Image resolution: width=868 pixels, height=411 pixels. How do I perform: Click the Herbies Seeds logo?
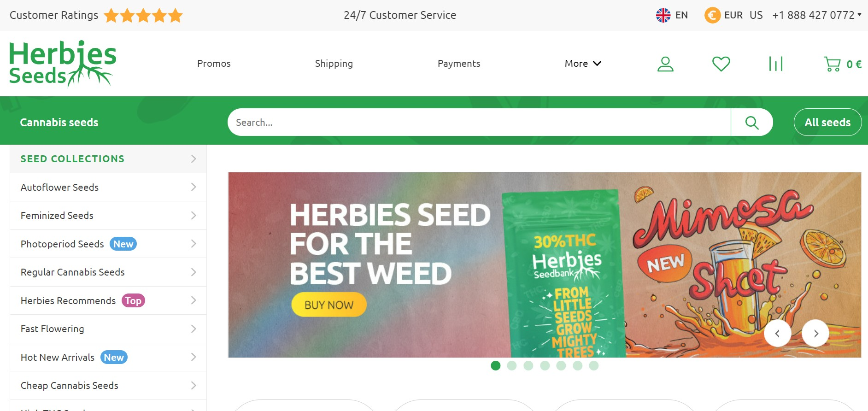[x=63, y=64]
